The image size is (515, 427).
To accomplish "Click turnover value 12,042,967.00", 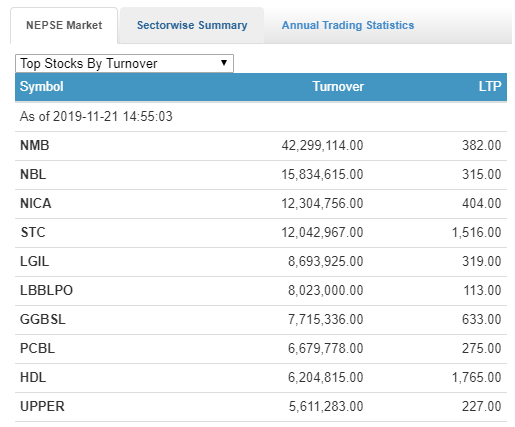I will click(x=322, y=233).
